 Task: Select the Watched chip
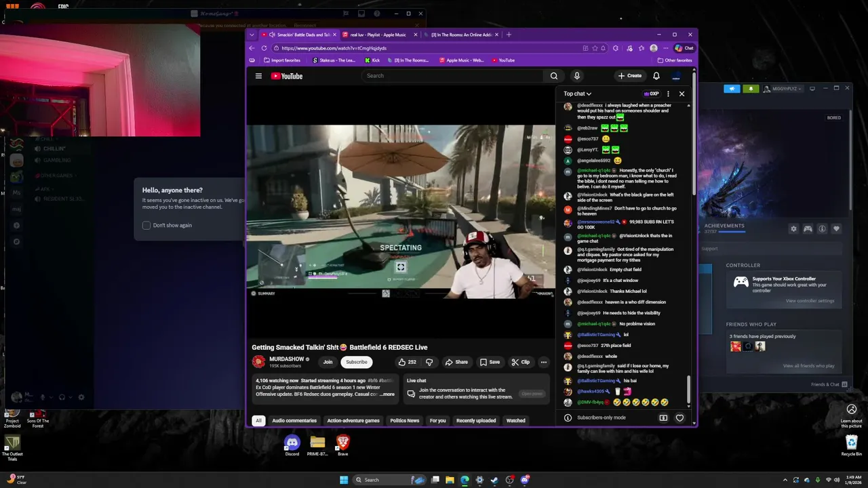click(516, 421)
